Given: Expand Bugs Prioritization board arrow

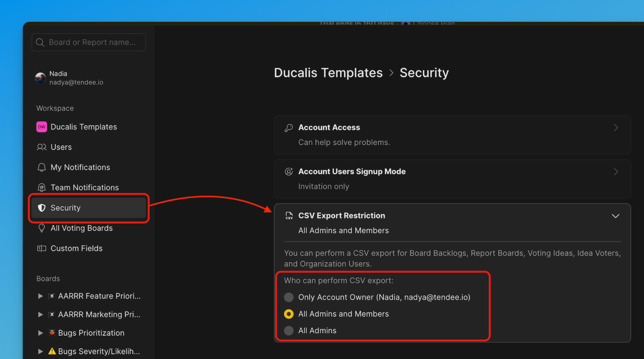Looking at the screenshot, I should [x=40, y=333].
